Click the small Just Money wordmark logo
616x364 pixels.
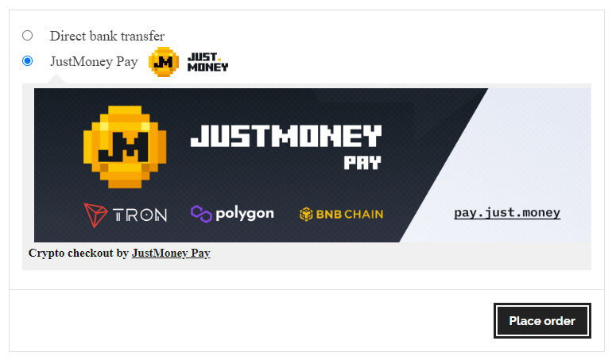[x=207, y=63]
